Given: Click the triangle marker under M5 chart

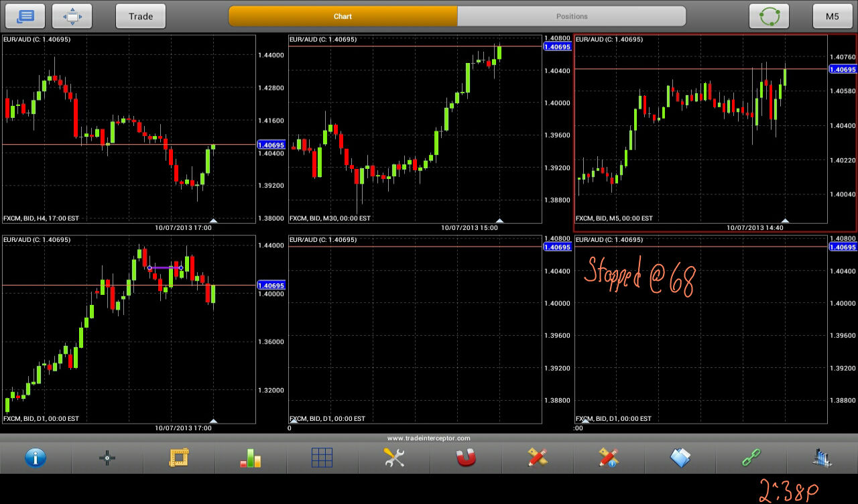Looking at the screenshot, I should [785, 220].
